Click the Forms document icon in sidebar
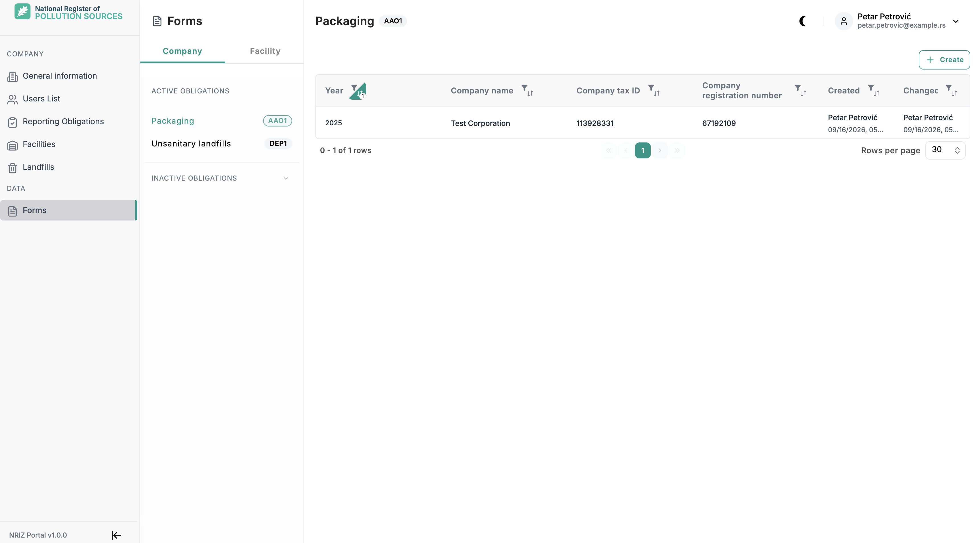Viewport: 980px width, 543px height. pyautogui.click(x=13, y=211)
